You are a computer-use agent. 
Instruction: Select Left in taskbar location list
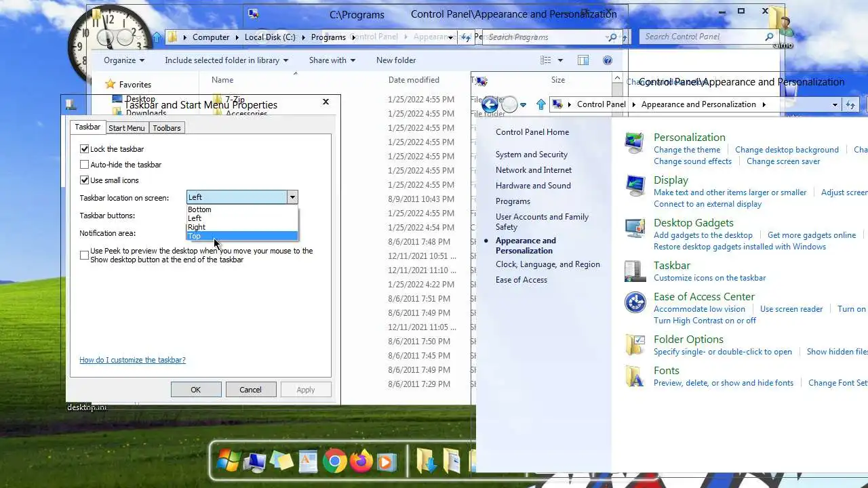coord(242,218)
